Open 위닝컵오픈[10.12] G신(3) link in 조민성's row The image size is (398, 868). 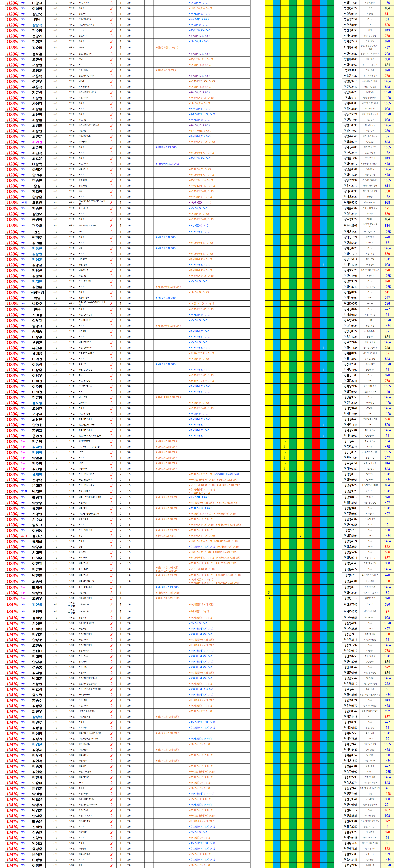pyautogui.click(x=201, y=59)
